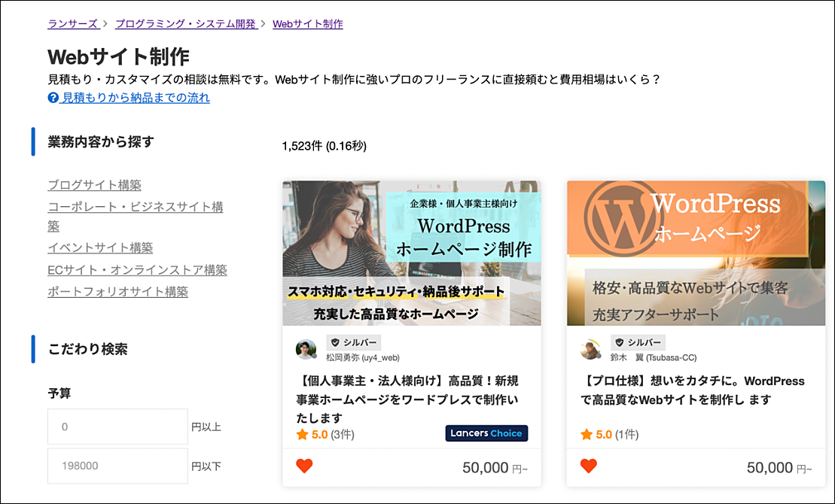
Task: Select ECサイト・オンラインストア構築 category
Action: [x=137, y=270]
